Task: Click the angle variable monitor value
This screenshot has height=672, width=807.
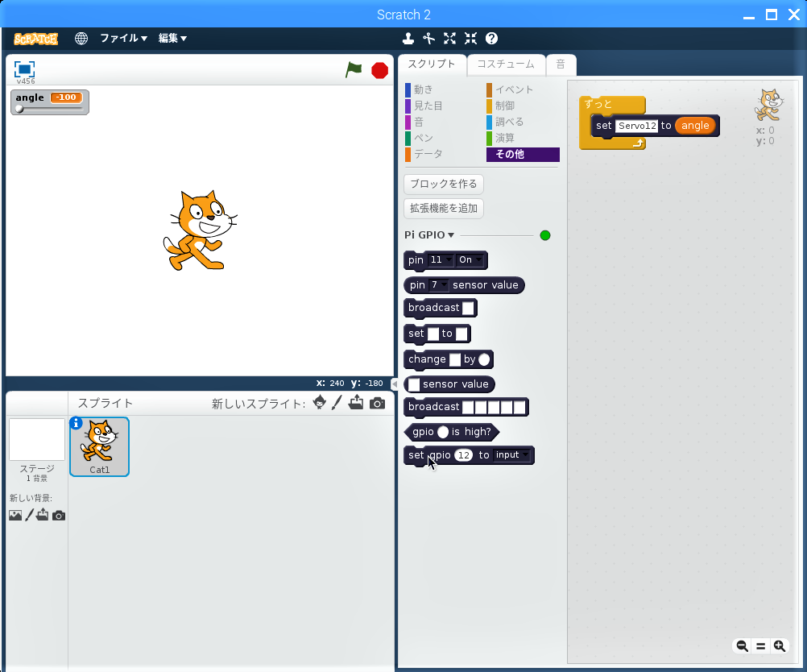Action: (x=66, y=97)
